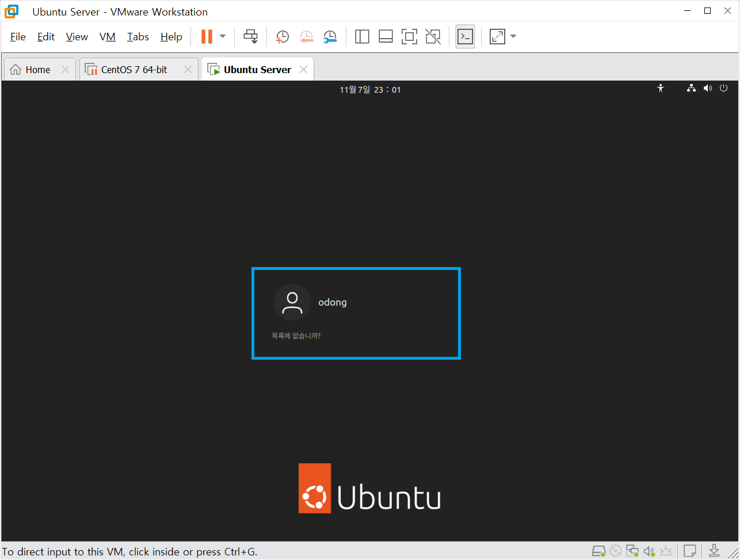740x560 pixels.
Task: Click the CD/DVD drive status icon
Action: tap(616, 551)
